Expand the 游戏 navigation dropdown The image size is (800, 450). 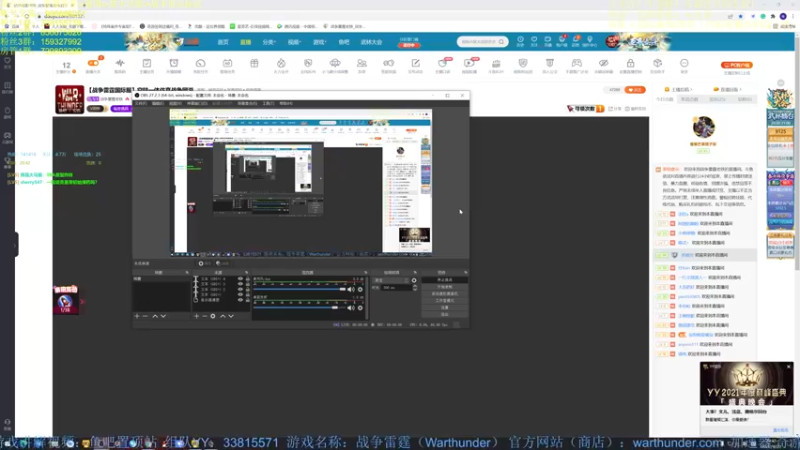[319, 42]
